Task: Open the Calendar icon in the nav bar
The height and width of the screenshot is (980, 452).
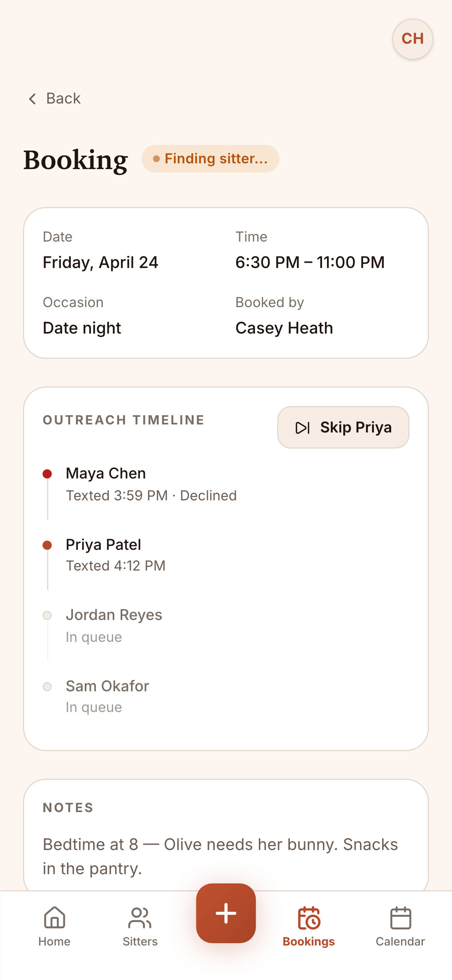Action: click(400, 918)
